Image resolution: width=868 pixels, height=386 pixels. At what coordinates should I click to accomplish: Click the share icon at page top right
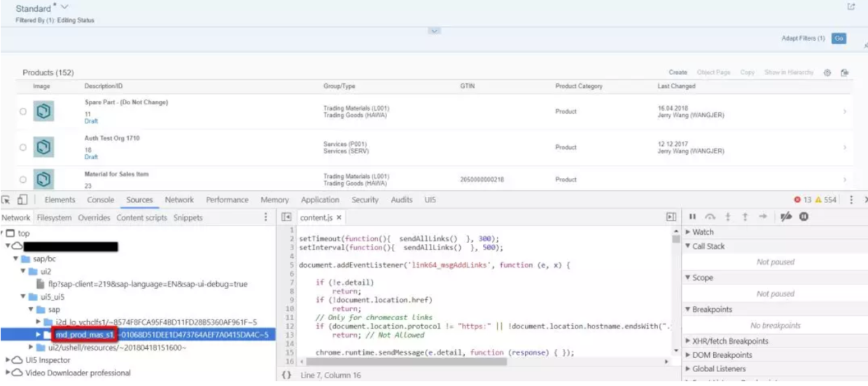851,7
